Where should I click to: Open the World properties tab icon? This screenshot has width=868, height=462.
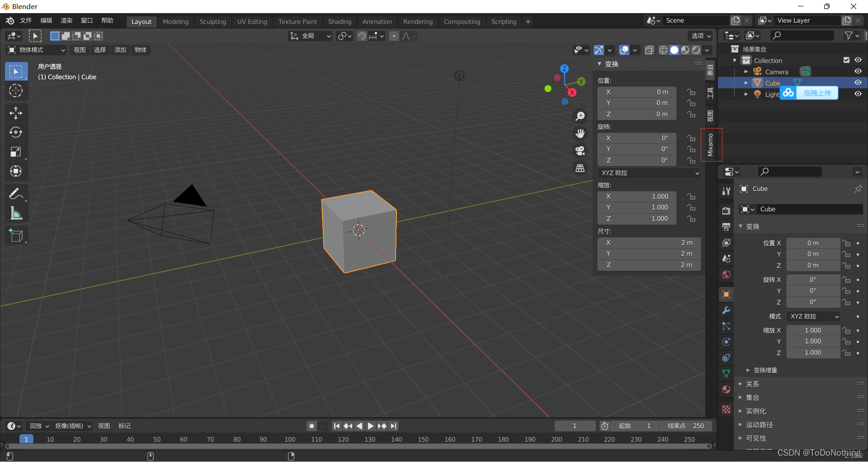pyautogui.click(x=726, y=275)
